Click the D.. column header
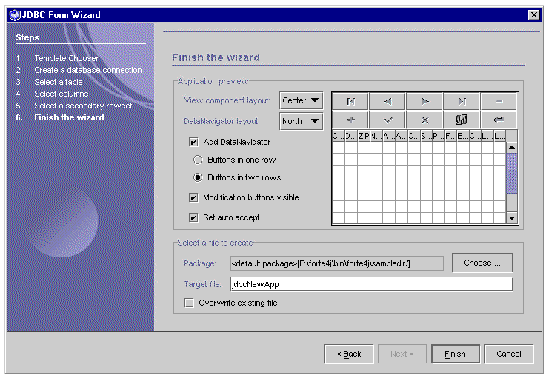Viewport: 549px width, 378px height. (x=350, y=136)
